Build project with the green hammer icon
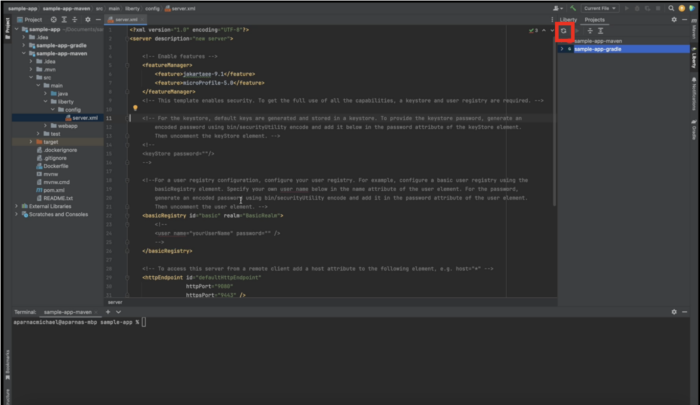Screen dimensions: 700x405 573,8
